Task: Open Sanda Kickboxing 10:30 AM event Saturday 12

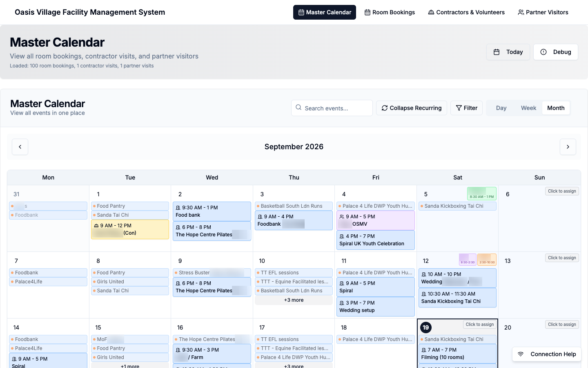Action: click(457, 298)
